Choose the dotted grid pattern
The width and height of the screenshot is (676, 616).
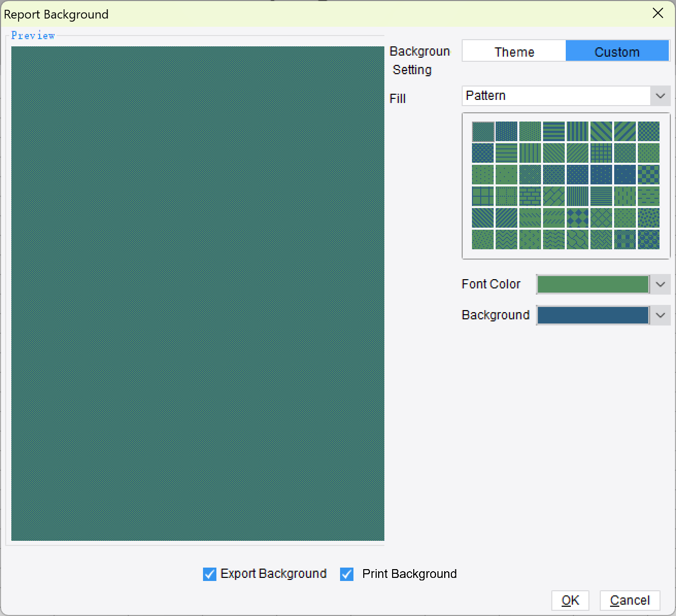tap(506, 196)
